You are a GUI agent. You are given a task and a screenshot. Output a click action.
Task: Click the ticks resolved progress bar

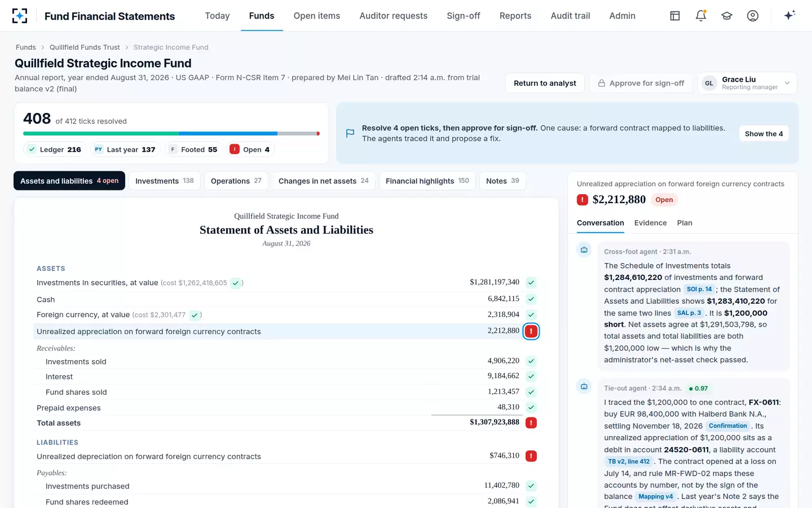[171, 134]
